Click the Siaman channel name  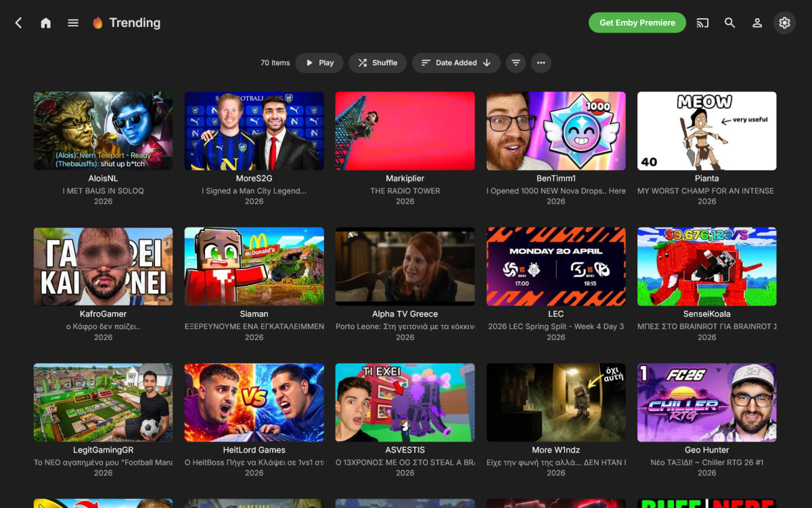coord(254,314)
